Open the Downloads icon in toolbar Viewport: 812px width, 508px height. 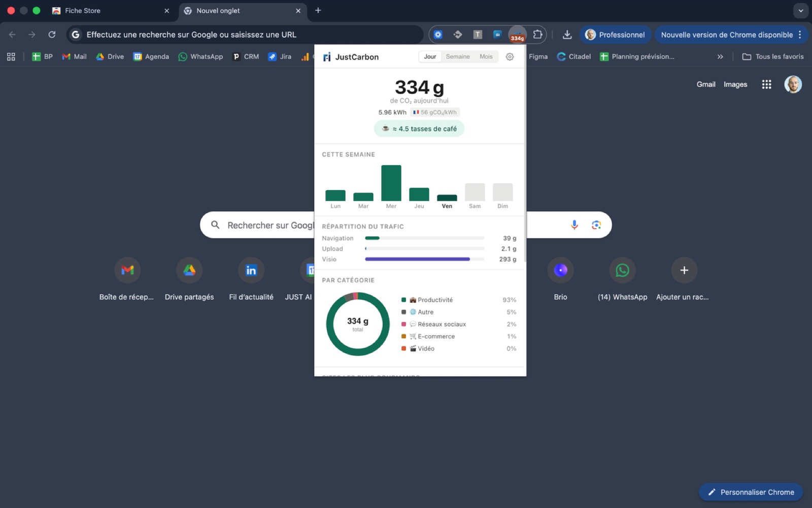pos(567,35)
